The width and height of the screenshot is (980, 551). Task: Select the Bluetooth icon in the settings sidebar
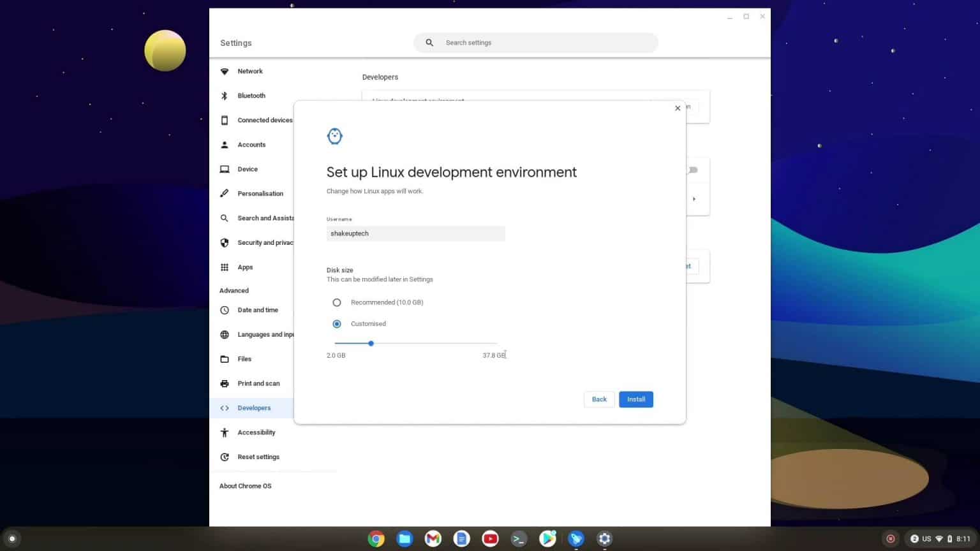[225, 96]
